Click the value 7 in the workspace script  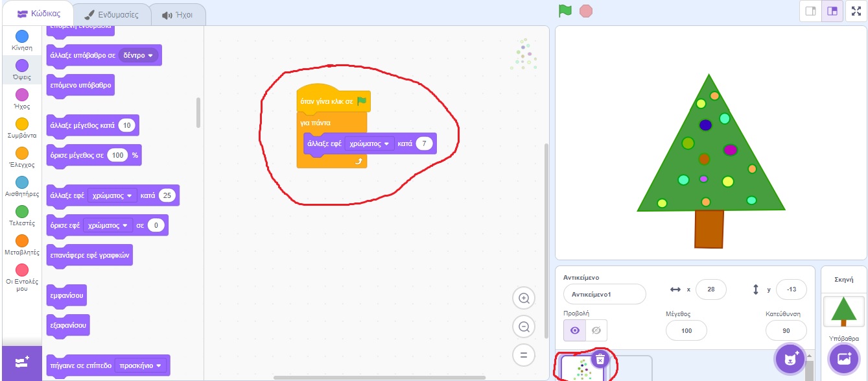click(424, 143)
